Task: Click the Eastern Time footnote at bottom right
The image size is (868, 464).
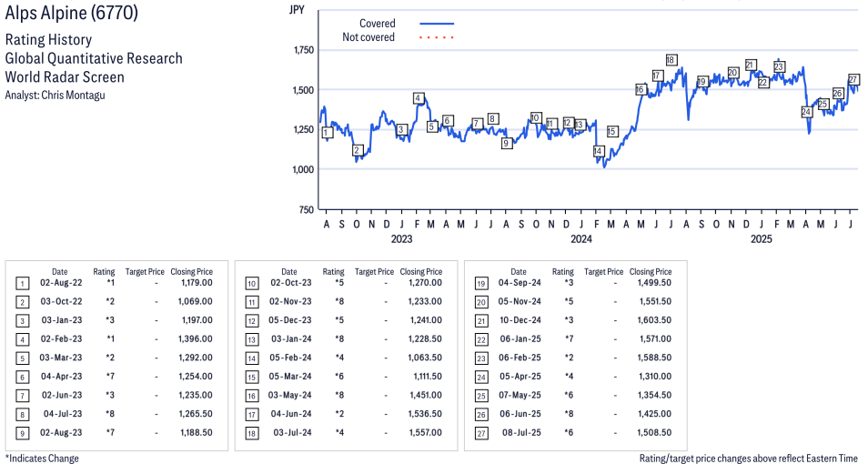Action: [749, 459]
